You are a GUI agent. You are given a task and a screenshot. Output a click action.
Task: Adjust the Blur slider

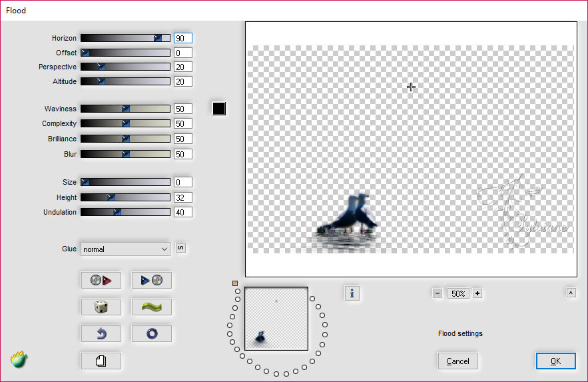click(x=125, y=154)
